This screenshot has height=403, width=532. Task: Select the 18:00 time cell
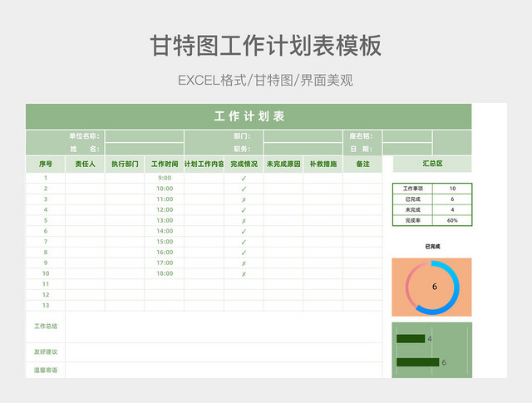(x=165, y=273)
